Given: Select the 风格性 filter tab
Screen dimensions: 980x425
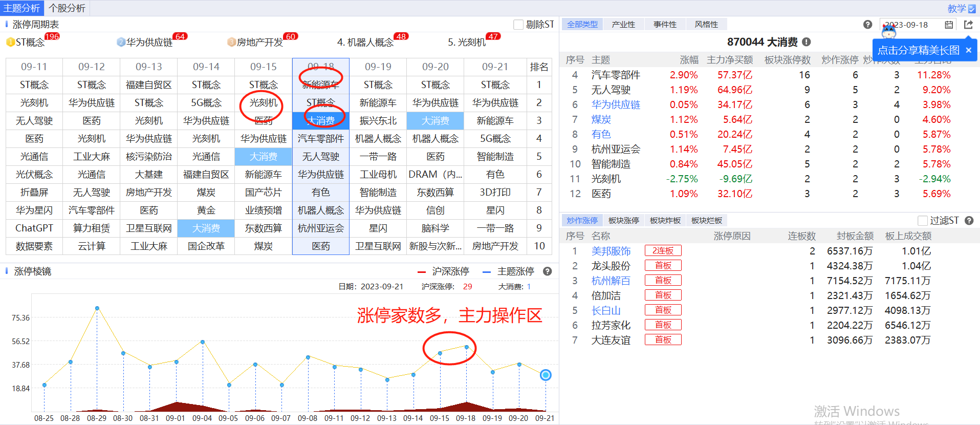Looking at the screenshot, I should pos(706,25).
